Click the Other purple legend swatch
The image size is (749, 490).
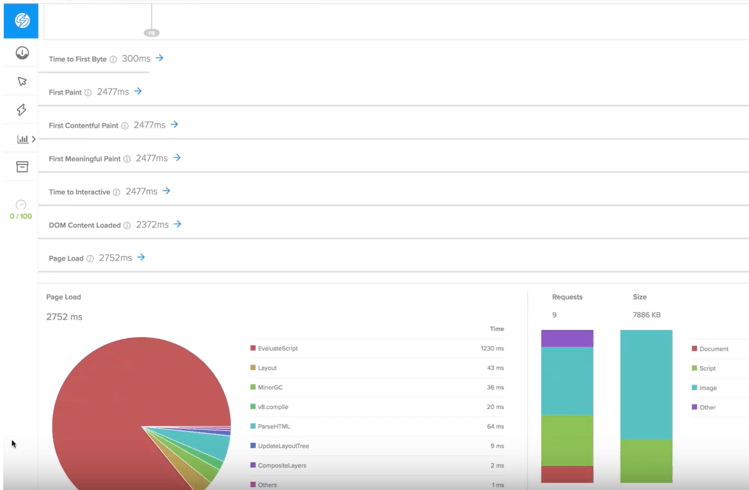(694, 407)
